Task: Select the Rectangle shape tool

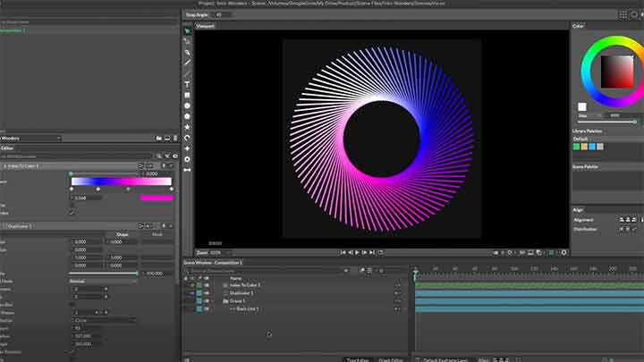Action: click(187, 96)
